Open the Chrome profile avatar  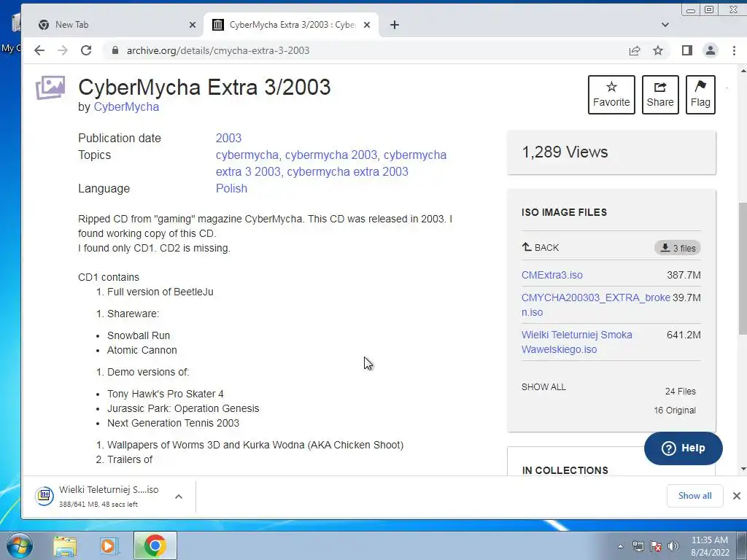[x=711, y=50]
